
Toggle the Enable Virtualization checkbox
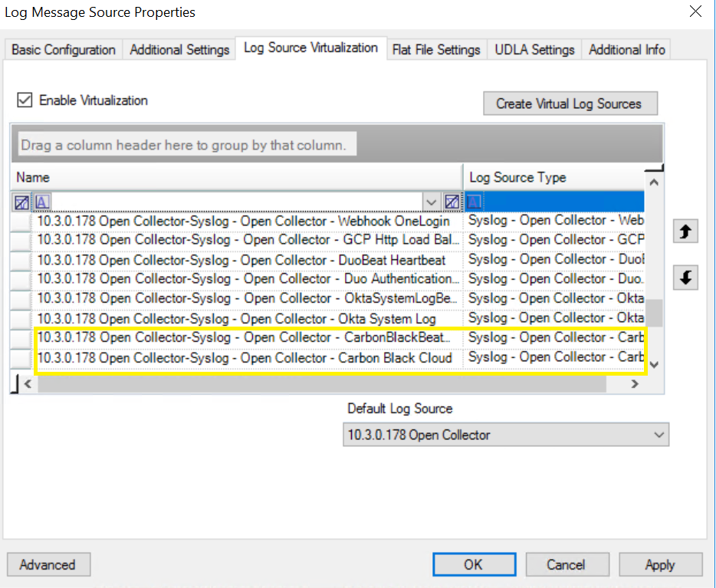click(25, 100)
